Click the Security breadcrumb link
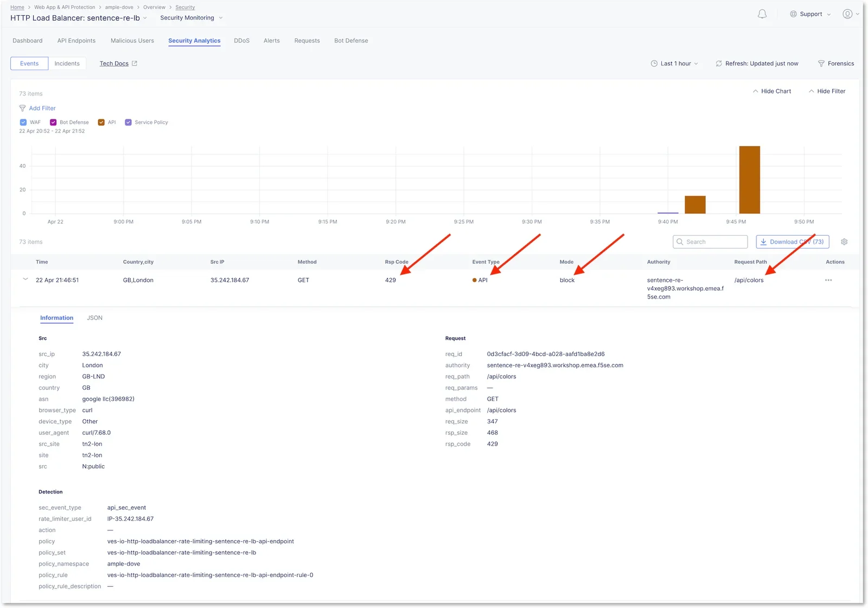Image resolution: width=868 pixels, height=608 pixels. [185, 7]
